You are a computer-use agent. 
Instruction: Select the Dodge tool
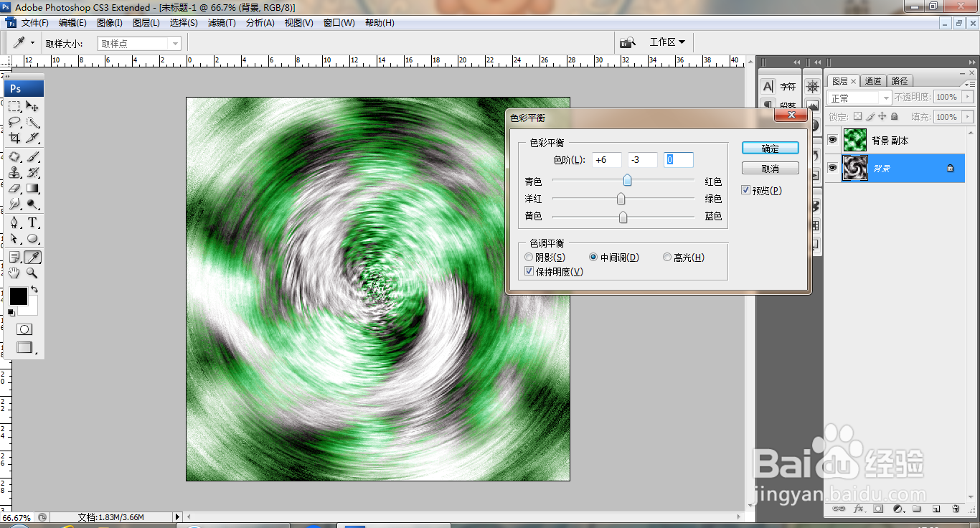tap(33, 204)
